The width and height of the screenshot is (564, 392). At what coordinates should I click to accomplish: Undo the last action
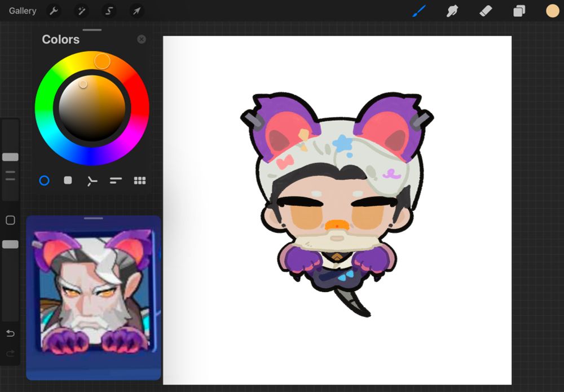coord(10,333)
